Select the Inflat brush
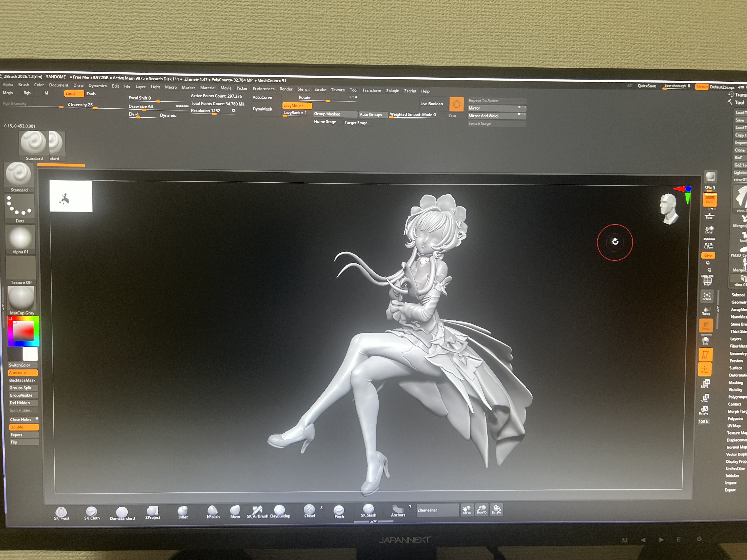Screen dimensions: 747x560 (x=183, y=512)
